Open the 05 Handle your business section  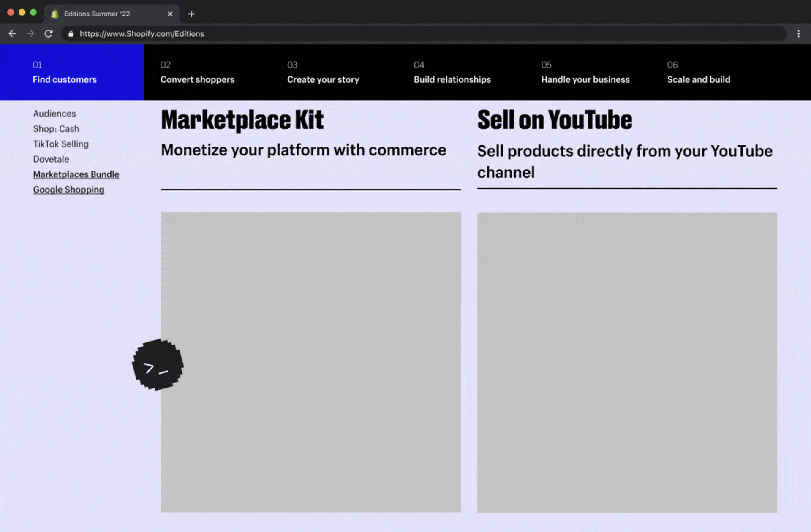point(585,72)
